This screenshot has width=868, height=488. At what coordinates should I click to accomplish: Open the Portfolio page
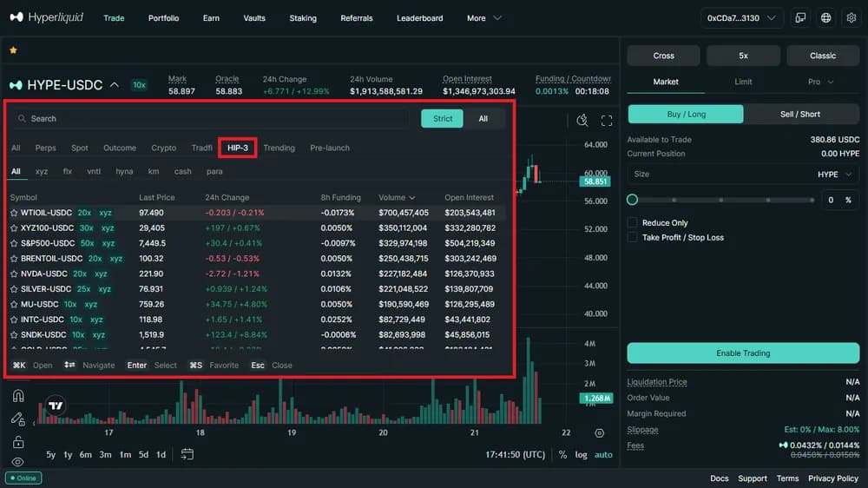[163, 17]
